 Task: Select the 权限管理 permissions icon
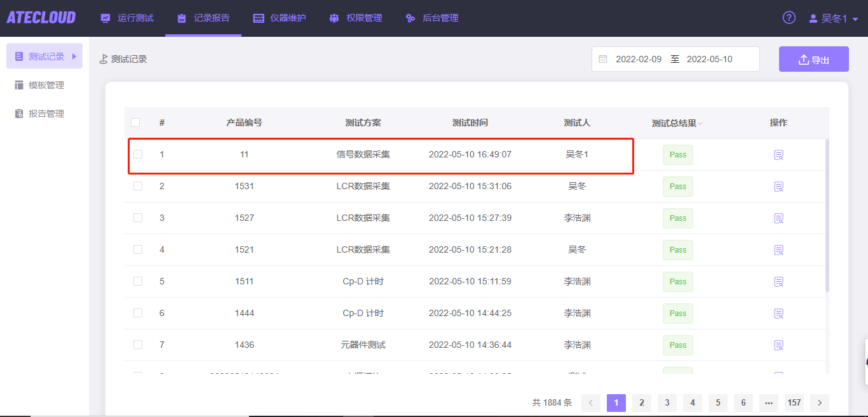(x=334, y=18)
